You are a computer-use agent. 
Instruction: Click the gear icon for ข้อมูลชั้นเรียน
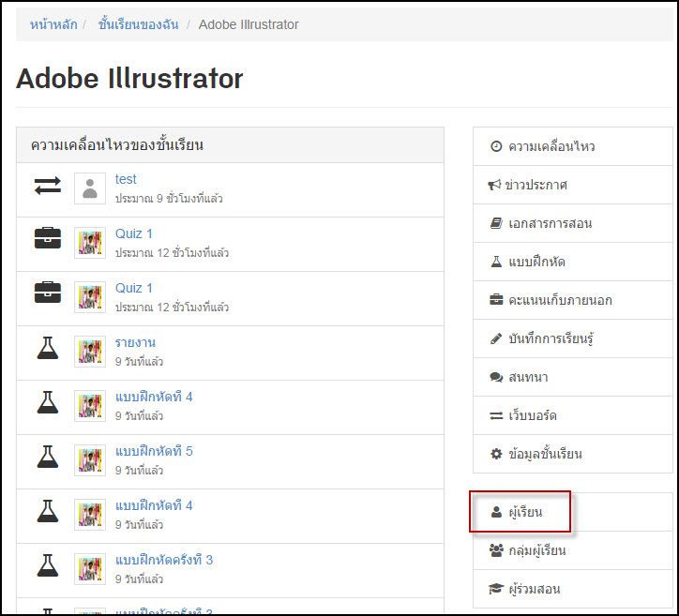[x=496, y=454]
